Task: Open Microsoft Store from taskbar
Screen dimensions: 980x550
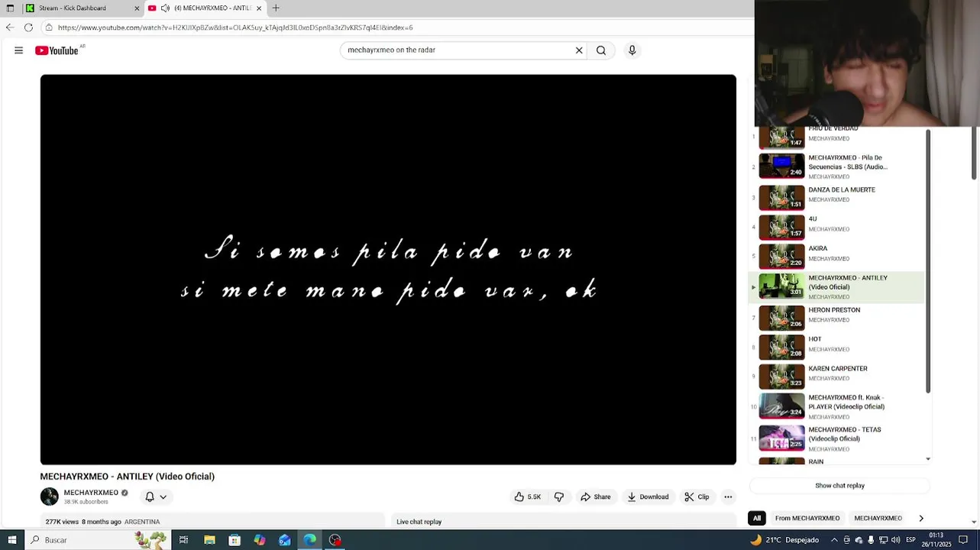Action: click(x=234, y=540)
